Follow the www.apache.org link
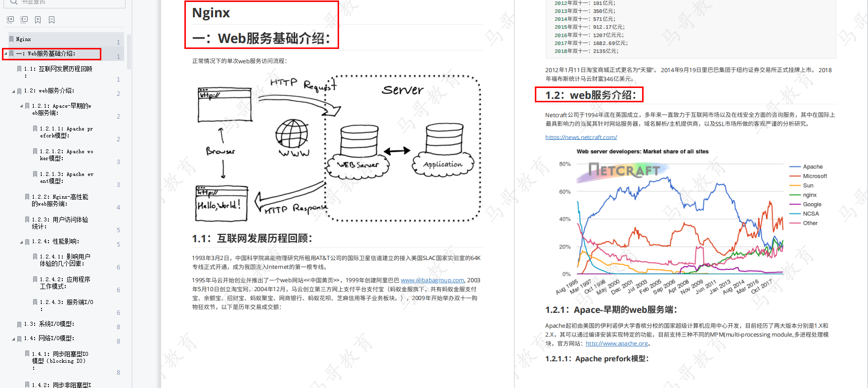The height and width of the screenshot is (388, 868). [616, 344]
